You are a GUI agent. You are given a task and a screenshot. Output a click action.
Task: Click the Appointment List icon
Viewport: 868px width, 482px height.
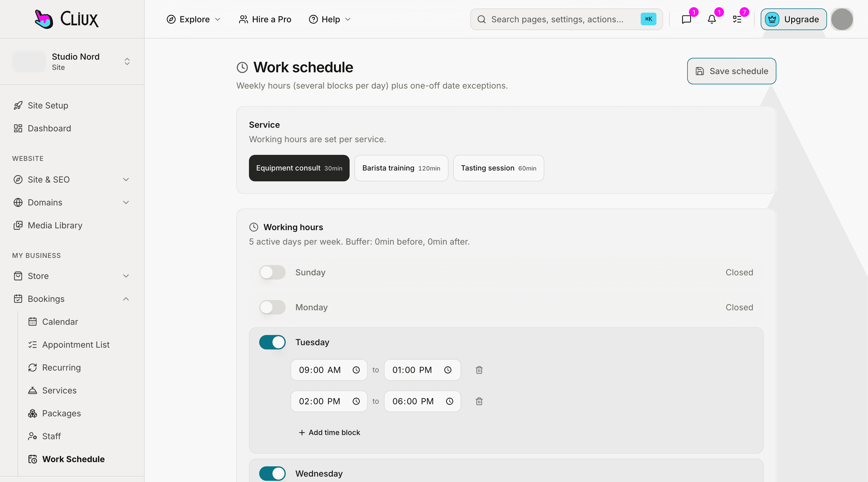(x=33, y=345)
